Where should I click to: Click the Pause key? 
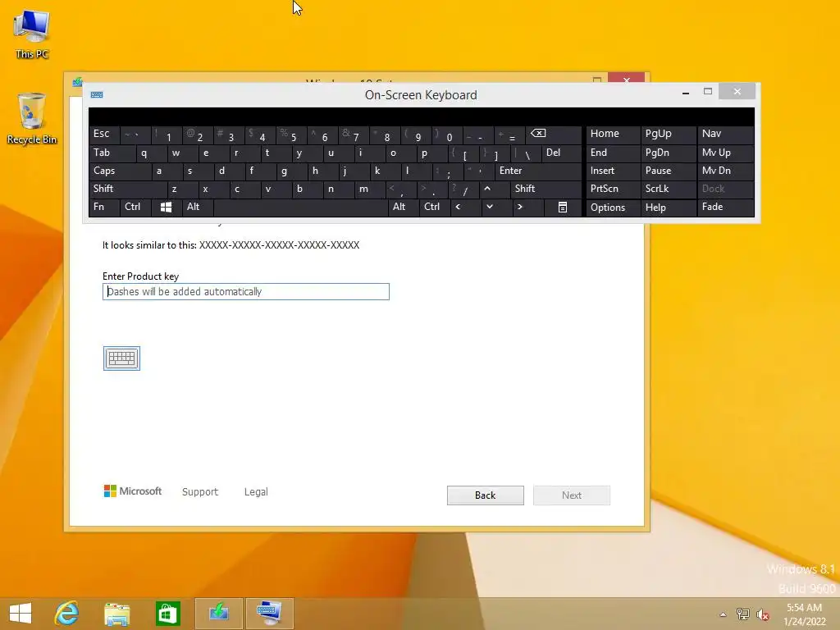668,171
